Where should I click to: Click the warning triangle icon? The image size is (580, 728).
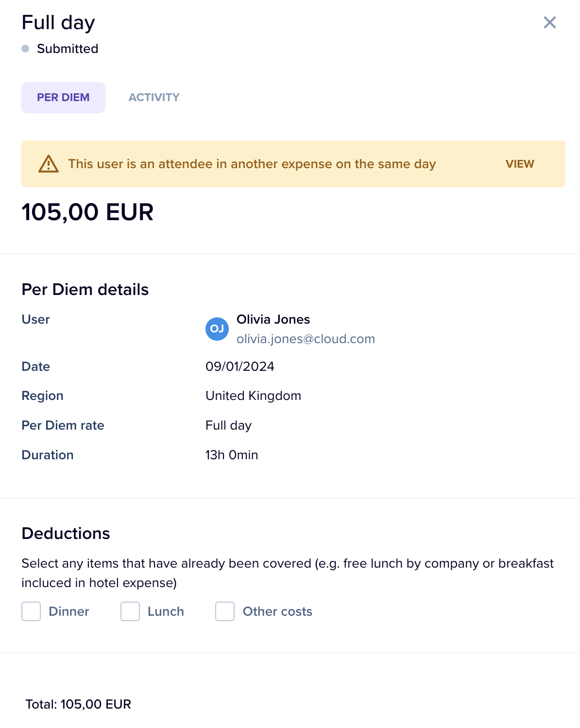[49, 164]
